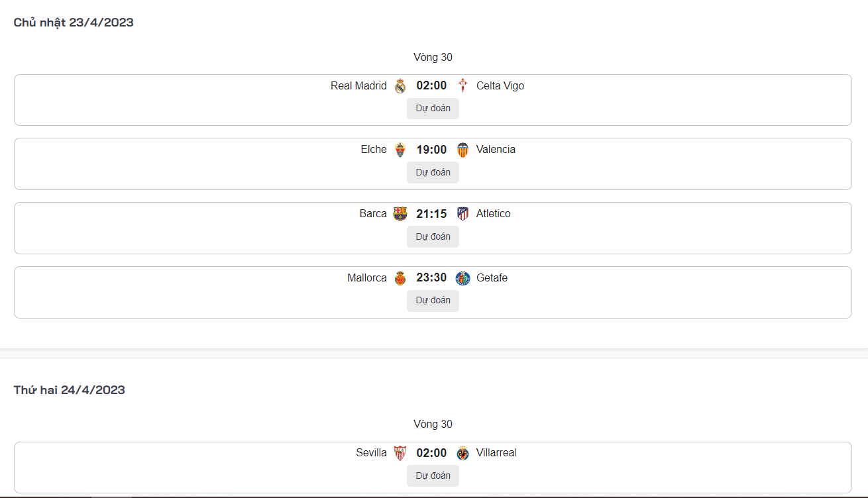Viewport: 868px width, 498px height.
Task: Click the Celta Vigo club crest
Action: (463, 86)
